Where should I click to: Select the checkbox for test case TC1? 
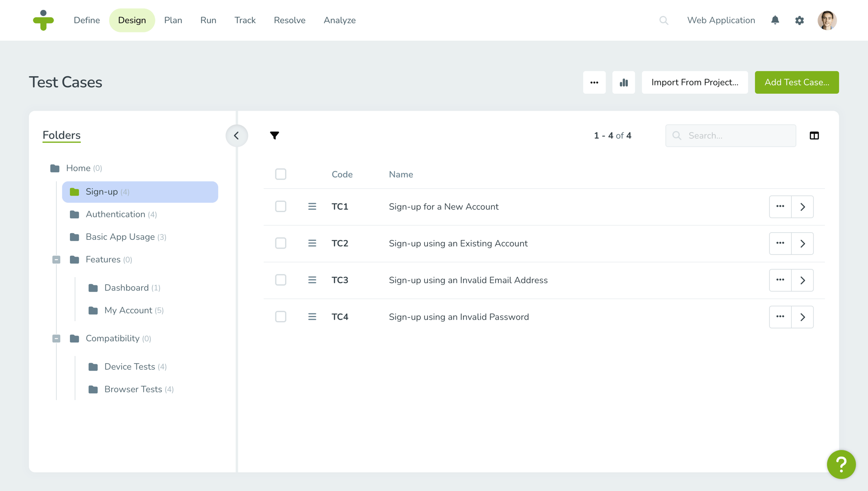pos(280,207)
